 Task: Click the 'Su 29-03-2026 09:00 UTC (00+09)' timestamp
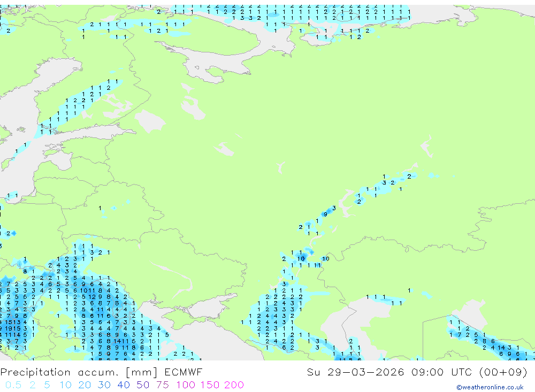click(417, 372)
